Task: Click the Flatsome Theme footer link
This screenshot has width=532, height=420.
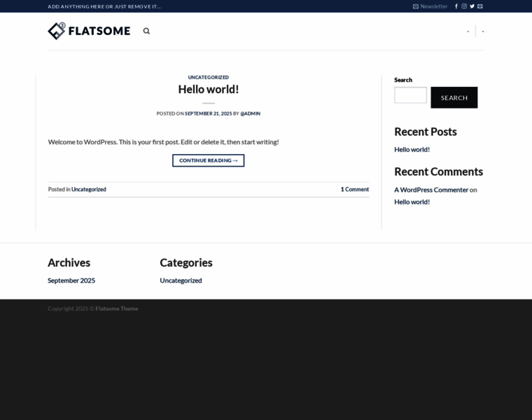Action: tap(117, 309)
